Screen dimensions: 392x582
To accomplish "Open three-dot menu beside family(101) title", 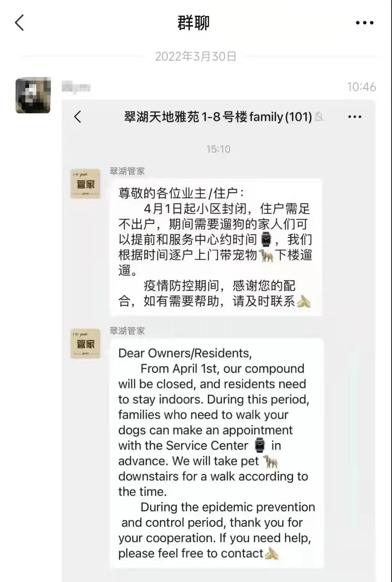I will point(355,117).
